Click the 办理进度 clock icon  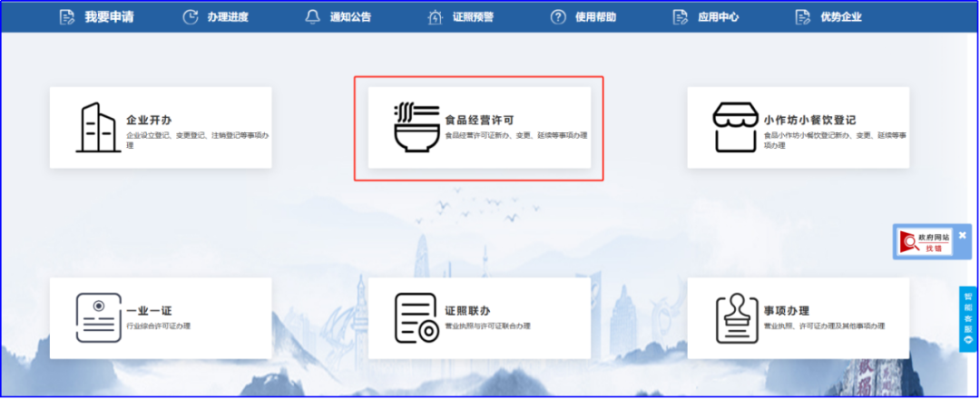point(190,17)
